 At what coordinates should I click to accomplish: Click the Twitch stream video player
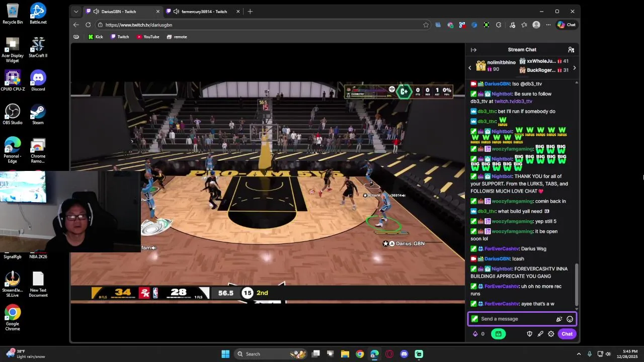click(x=268, y=193)
